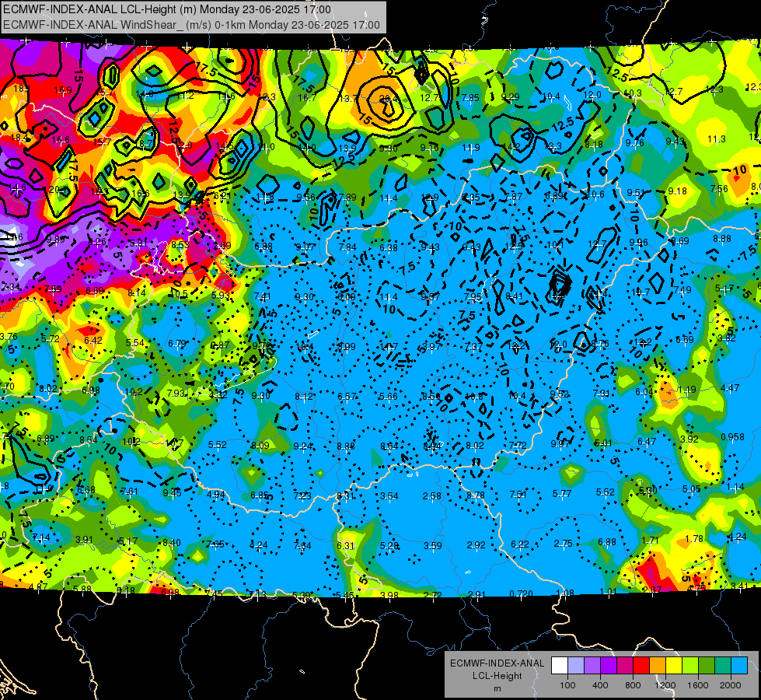Viewport: 761px width, 700px height.
Task: Click the grid value 16.7
Action: 307,98
